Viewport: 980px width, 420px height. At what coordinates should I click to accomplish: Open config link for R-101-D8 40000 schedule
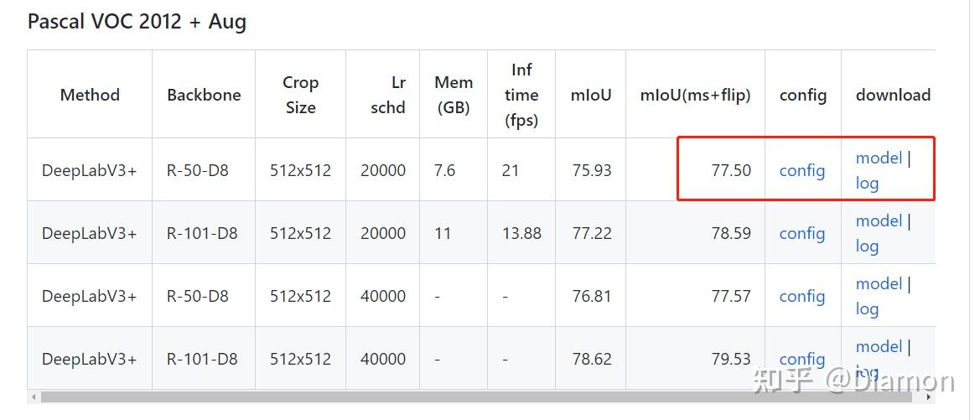(802, 360)
